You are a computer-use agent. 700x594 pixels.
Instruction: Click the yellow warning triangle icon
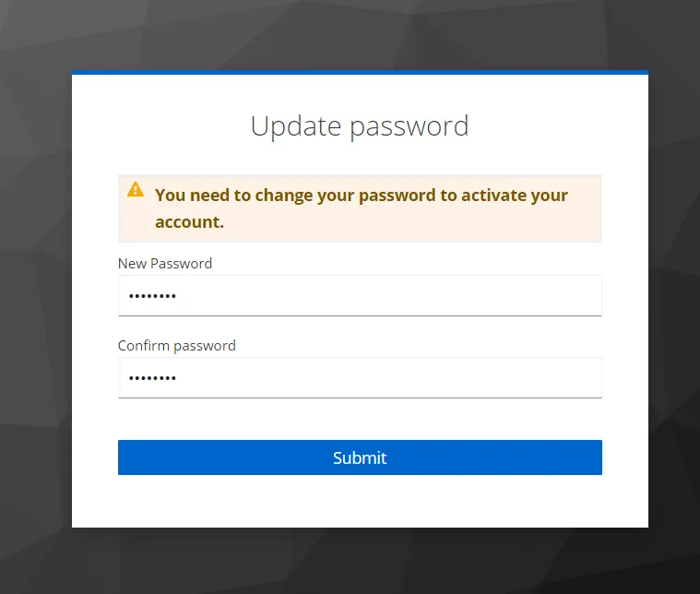pyautogui.click(x=136, y=189)
